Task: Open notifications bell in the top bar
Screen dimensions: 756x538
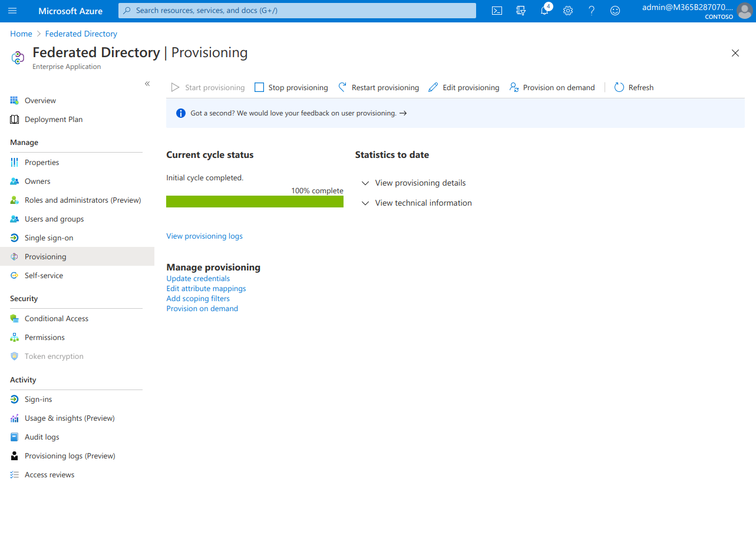Action: 544,11
